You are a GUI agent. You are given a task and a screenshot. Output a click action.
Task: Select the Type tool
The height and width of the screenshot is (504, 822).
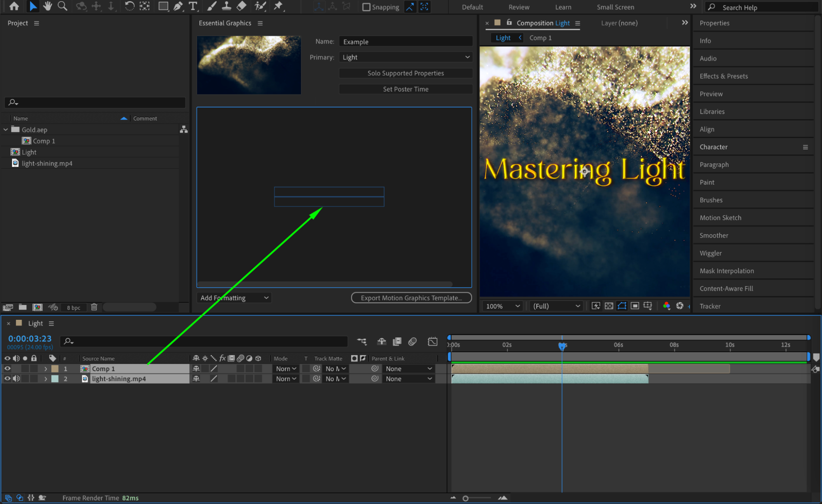point(192,6)
